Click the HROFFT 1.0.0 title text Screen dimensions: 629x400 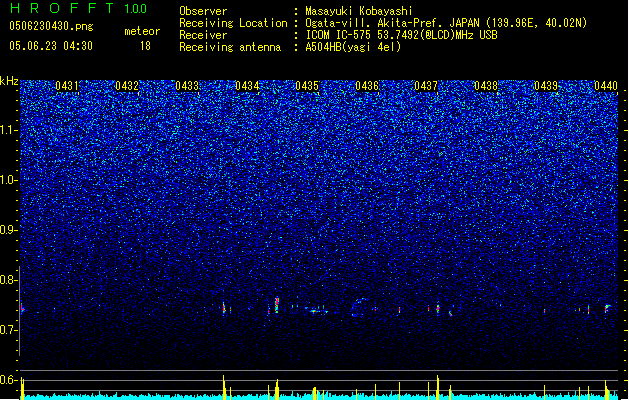78,8
